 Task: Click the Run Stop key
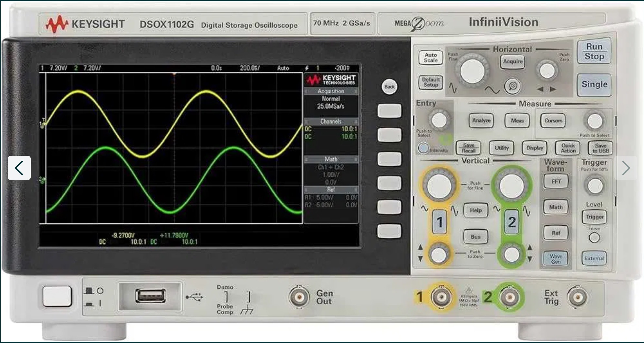click(594, 51)
